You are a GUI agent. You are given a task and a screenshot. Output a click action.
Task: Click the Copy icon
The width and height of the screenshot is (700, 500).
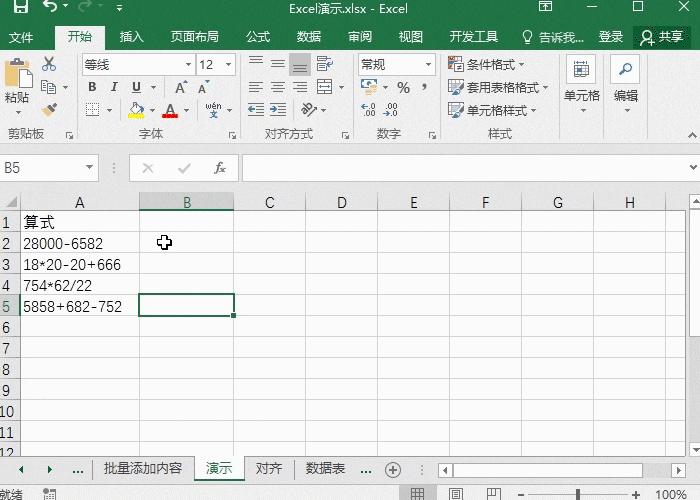pos(49,87)
